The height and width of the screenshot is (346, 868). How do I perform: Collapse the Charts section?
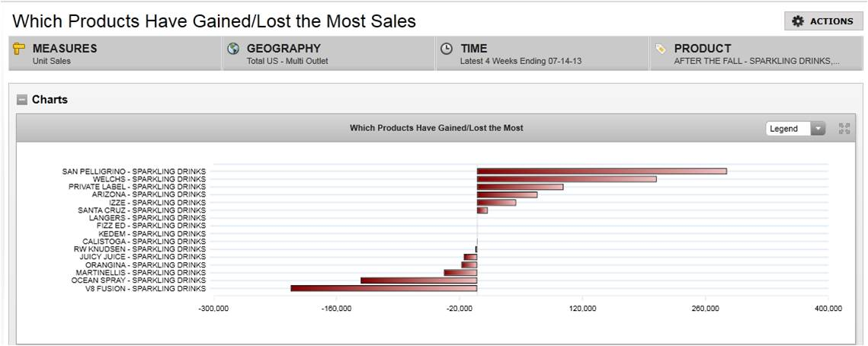[x=21, y=100]
